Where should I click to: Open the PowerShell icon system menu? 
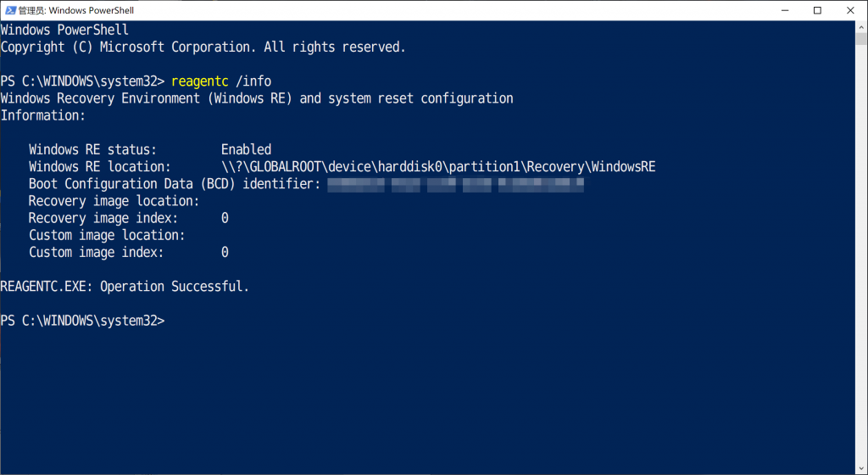tap(11, 10)
